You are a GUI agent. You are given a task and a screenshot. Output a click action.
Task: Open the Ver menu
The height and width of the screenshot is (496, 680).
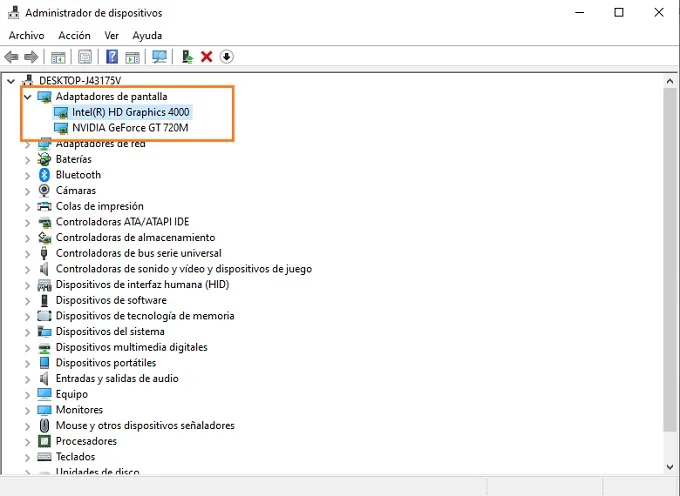[111, 36]
